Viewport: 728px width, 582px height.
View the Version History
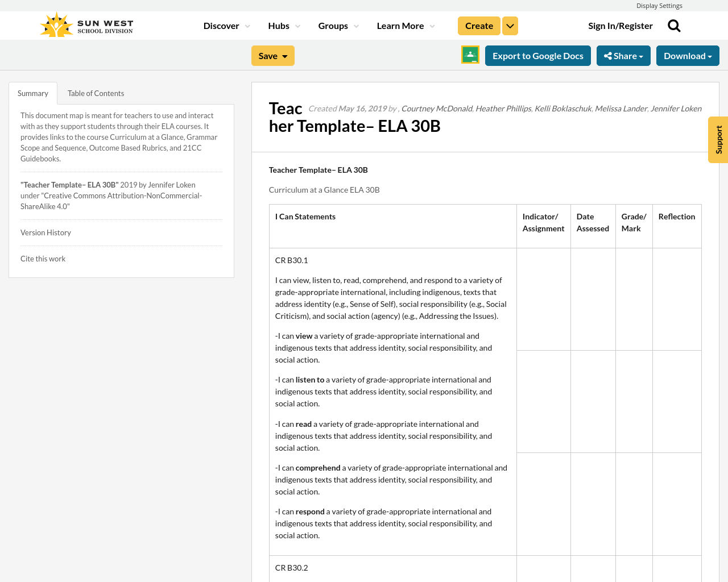tap(45, 232)
